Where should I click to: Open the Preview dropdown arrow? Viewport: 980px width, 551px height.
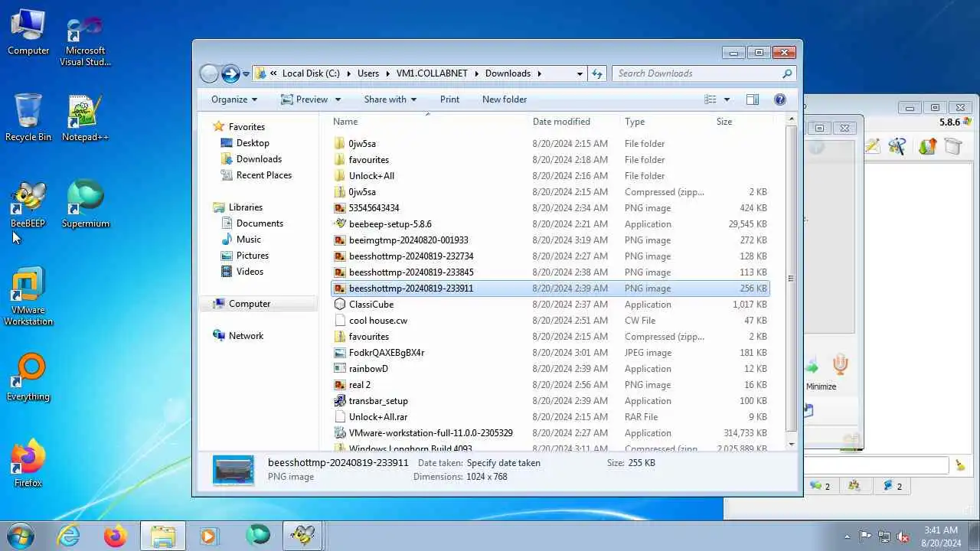(338, 99)
